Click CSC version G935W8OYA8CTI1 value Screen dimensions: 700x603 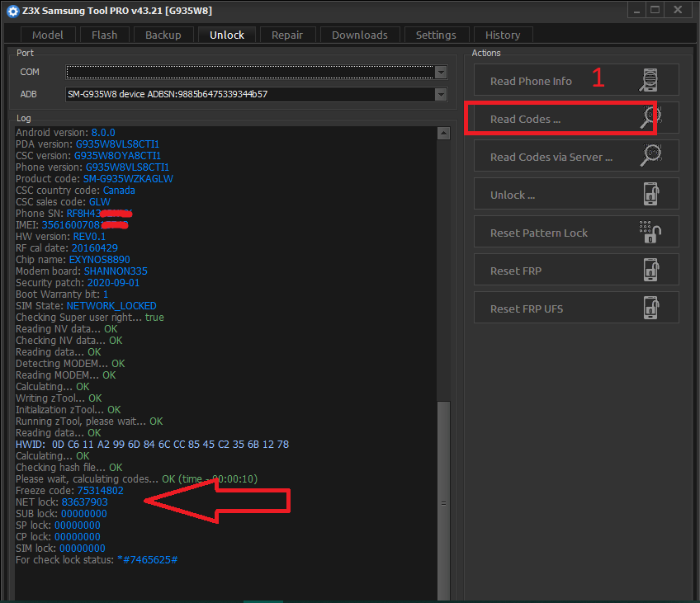pyautogui.click(x=117, y=156)
